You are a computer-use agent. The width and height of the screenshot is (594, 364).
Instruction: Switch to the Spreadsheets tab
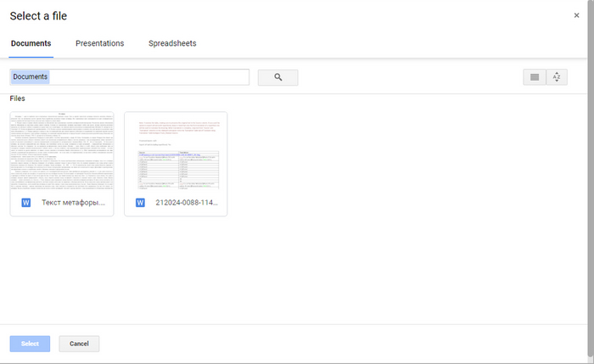(x=172, y=43)
